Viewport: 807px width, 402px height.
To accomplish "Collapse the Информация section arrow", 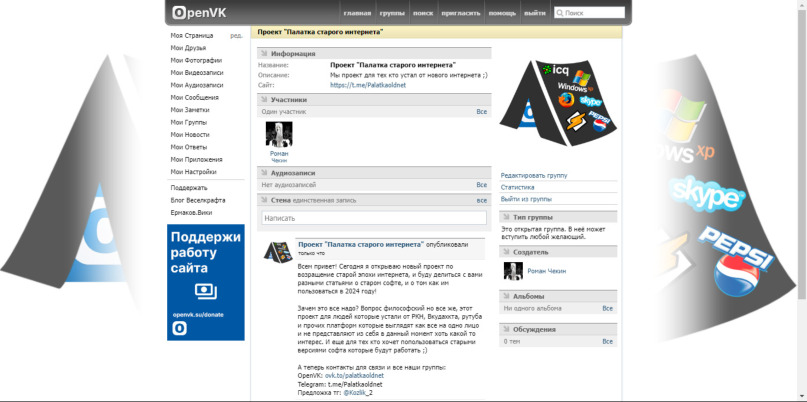I will 264,54.
